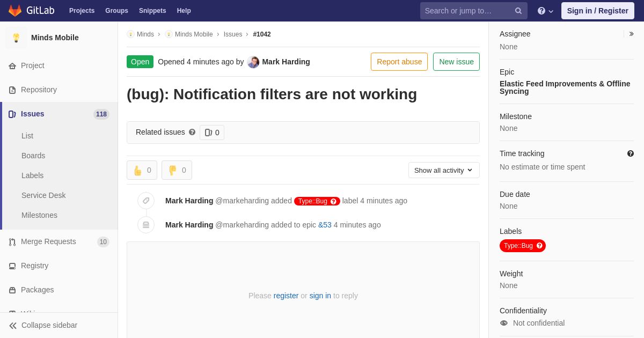The image size is (644, 338).
Task: Open the Service Desk submenu item
Action: pos(43,195)
